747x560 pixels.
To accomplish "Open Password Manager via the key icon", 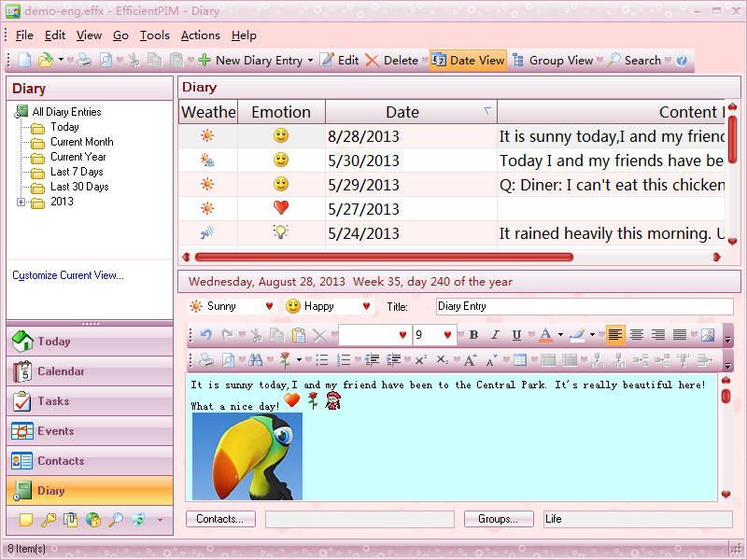I will [x=49, y=520].
